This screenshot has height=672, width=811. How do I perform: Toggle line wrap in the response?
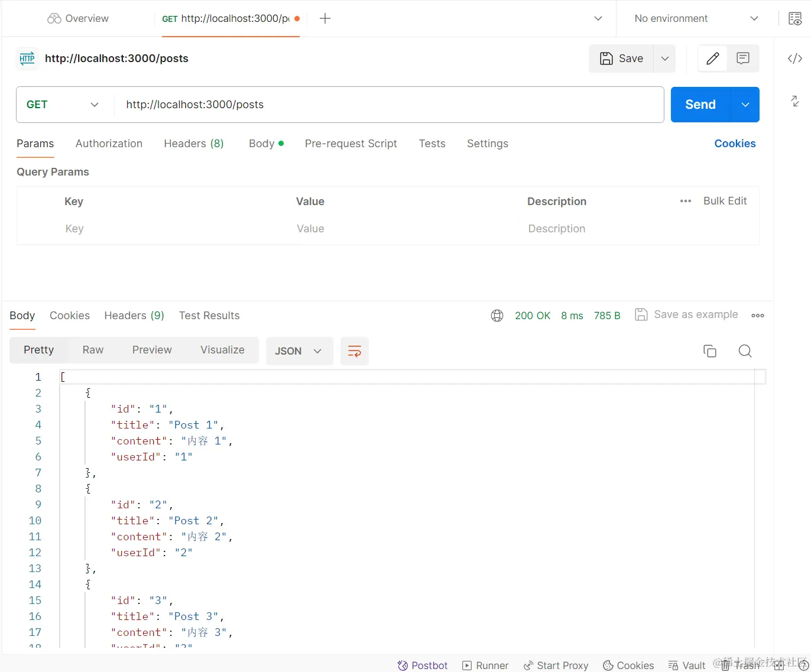click(355, 351)
